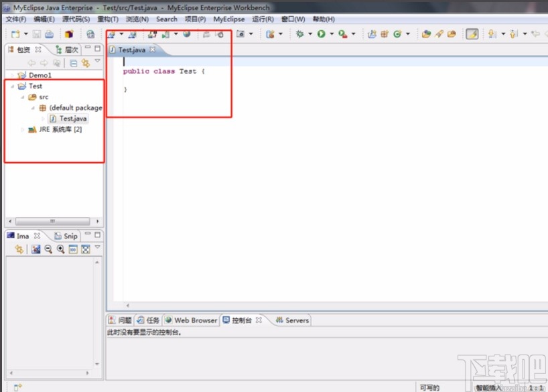Click the Next Annotation arrow icon

(492, 34)
